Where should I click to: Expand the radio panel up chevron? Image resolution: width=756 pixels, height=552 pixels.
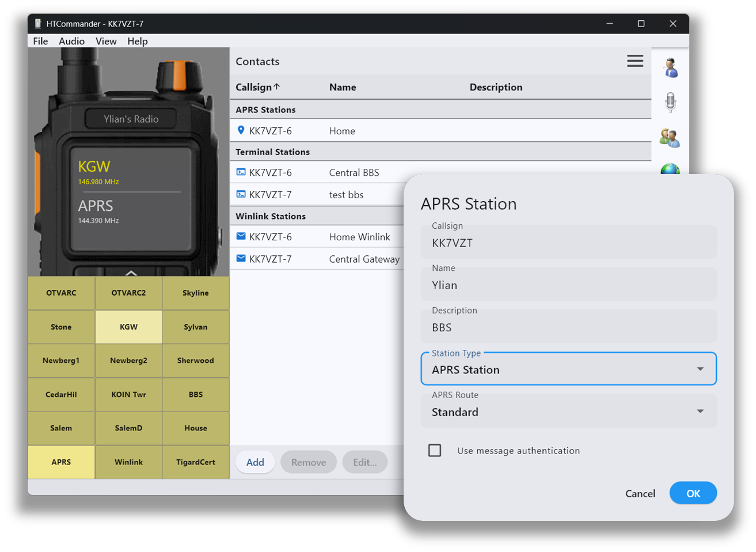point(131,273)
